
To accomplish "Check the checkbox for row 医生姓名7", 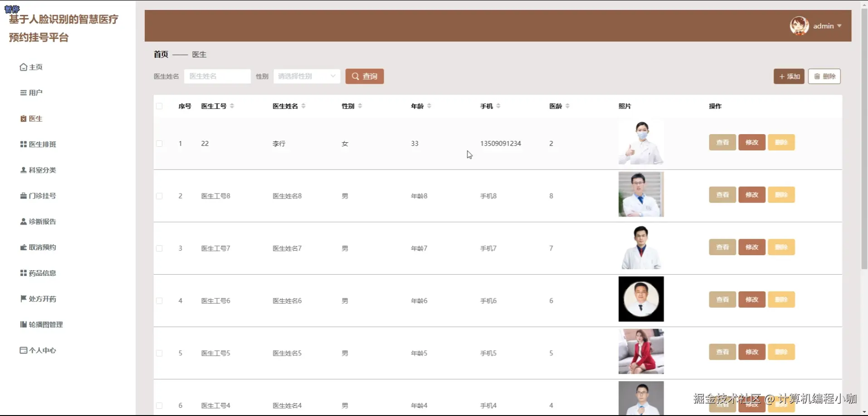I will [159, 248].
